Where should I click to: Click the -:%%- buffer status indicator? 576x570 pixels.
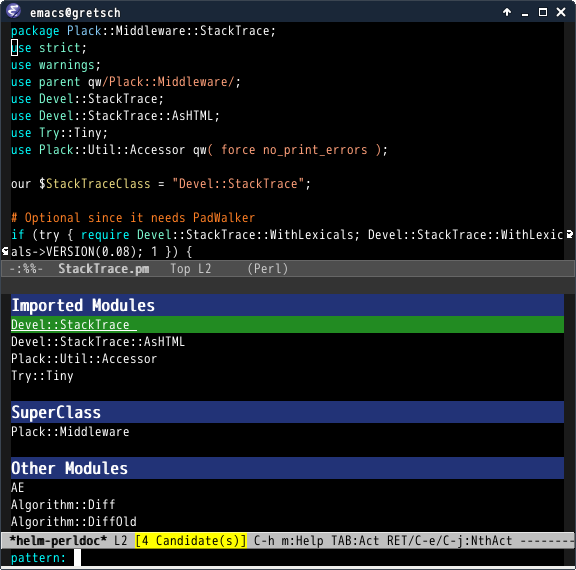(26, 269)
